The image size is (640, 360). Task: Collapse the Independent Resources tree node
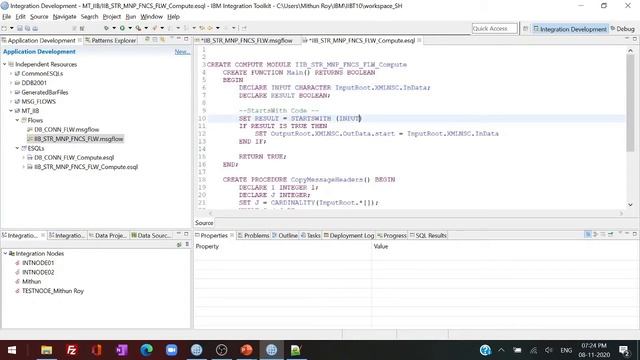pyautogui.click(x=5, y=64)
